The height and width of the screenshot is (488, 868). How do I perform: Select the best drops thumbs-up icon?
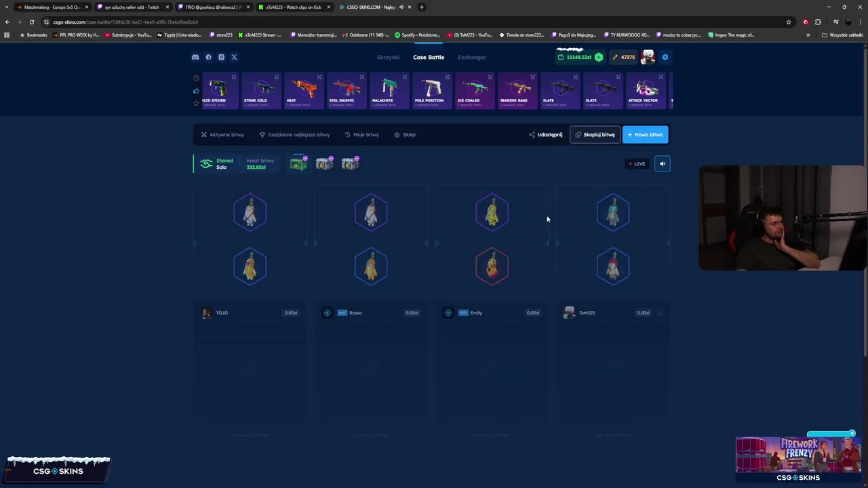point(196,91)
